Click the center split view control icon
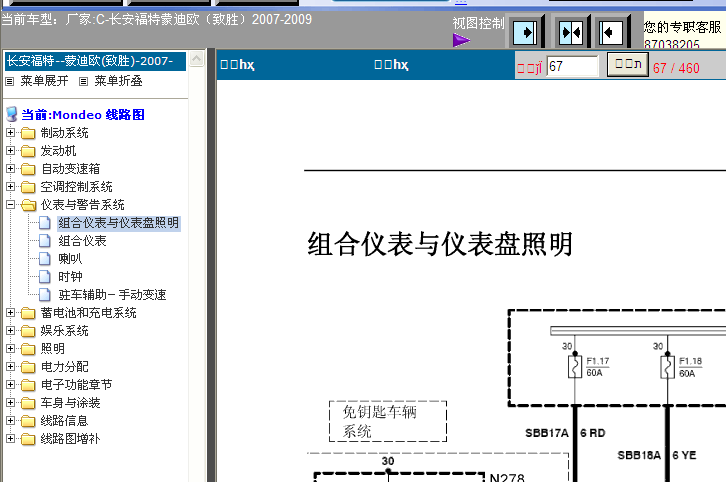 click(571, 33)
